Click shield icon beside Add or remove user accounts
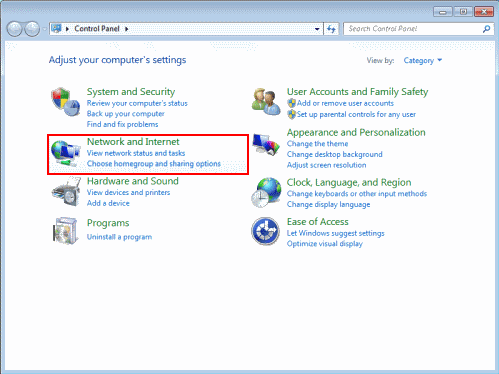Screen dimensions: 499x374 coord(292,103)
